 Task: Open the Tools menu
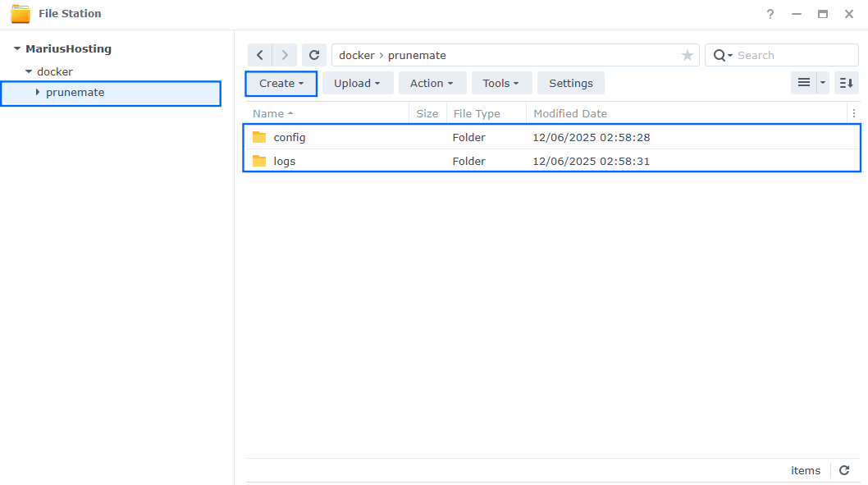point(501,83)
